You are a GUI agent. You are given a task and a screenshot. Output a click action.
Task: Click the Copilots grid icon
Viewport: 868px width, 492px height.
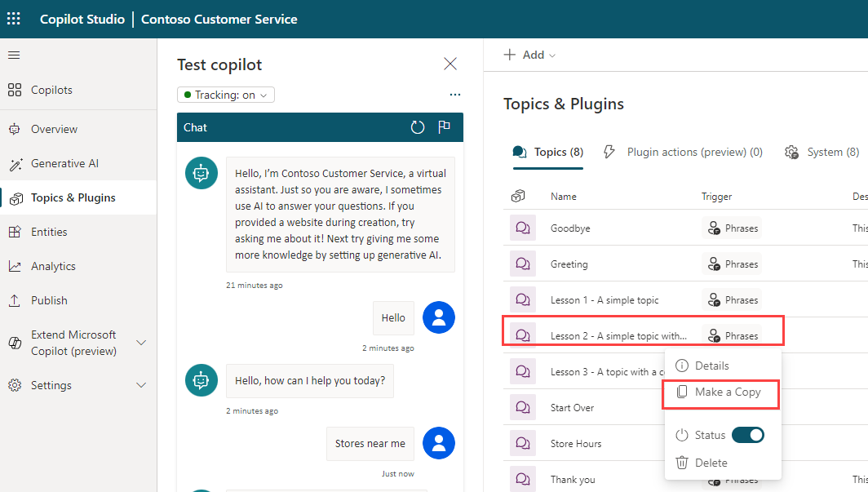15,90
